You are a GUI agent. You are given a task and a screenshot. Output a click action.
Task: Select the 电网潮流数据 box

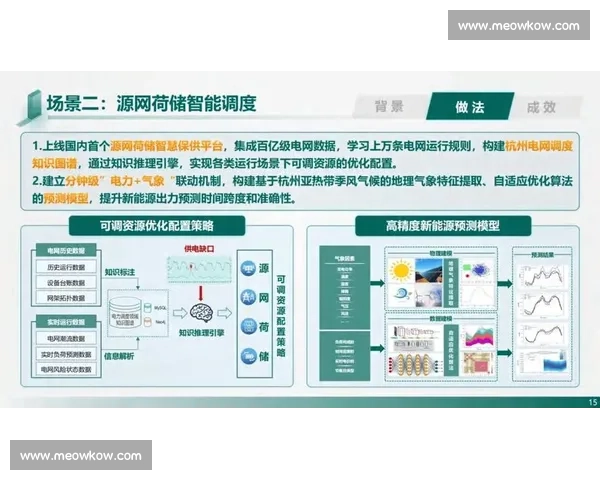66,339
